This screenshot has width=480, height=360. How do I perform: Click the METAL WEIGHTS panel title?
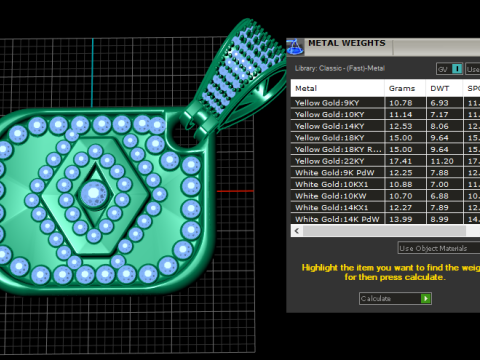pos(347,43)
